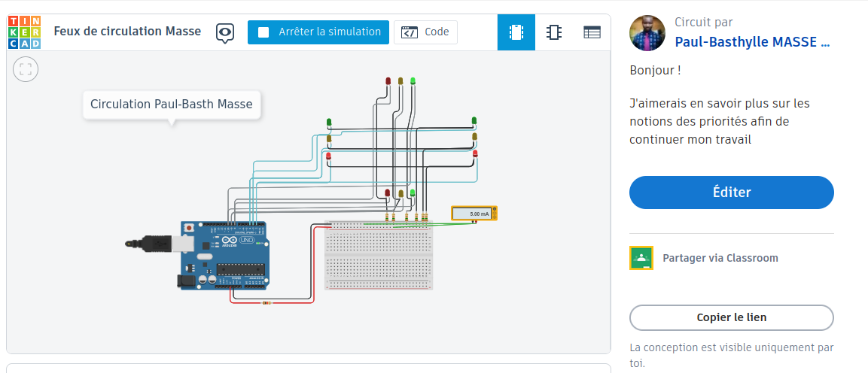Select the Circulation Paul-Basth Masse annotation
Viewport: 868px width, 373px height.
click(x=172, y=105)
